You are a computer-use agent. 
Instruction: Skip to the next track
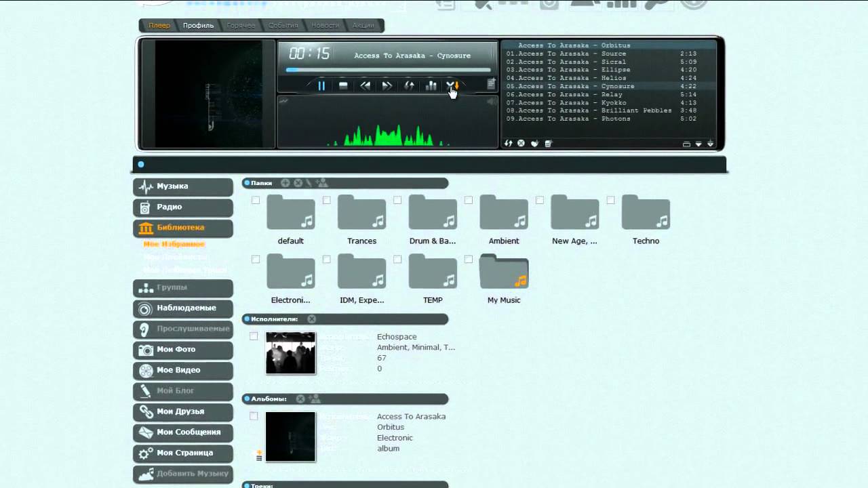point(387,85)
